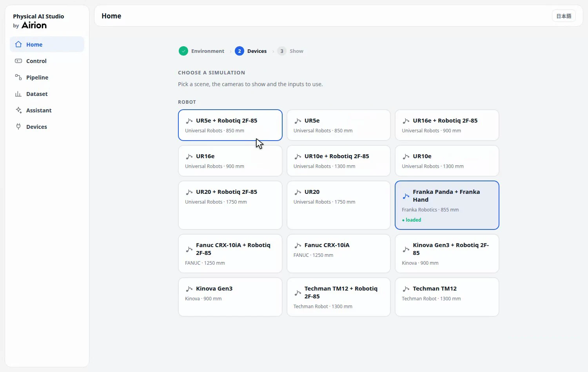This screenshot has width=588, height=372.
Task: Click the step 3 number badge
Action: click(x=282, y=51)
